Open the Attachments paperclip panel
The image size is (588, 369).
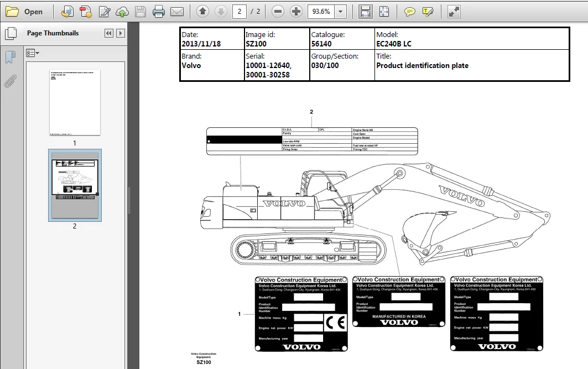point(11,81)
